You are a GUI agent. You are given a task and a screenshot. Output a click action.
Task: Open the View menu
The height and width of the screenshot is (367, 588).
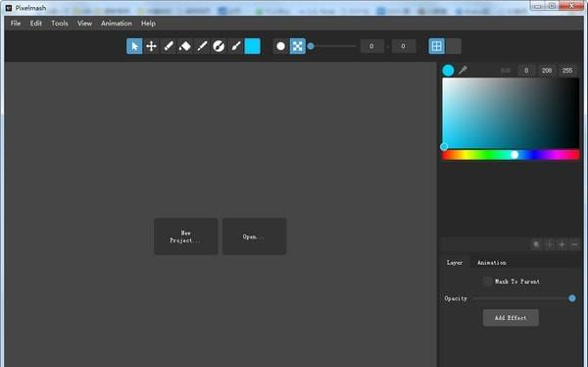click(x=84, y=24)
